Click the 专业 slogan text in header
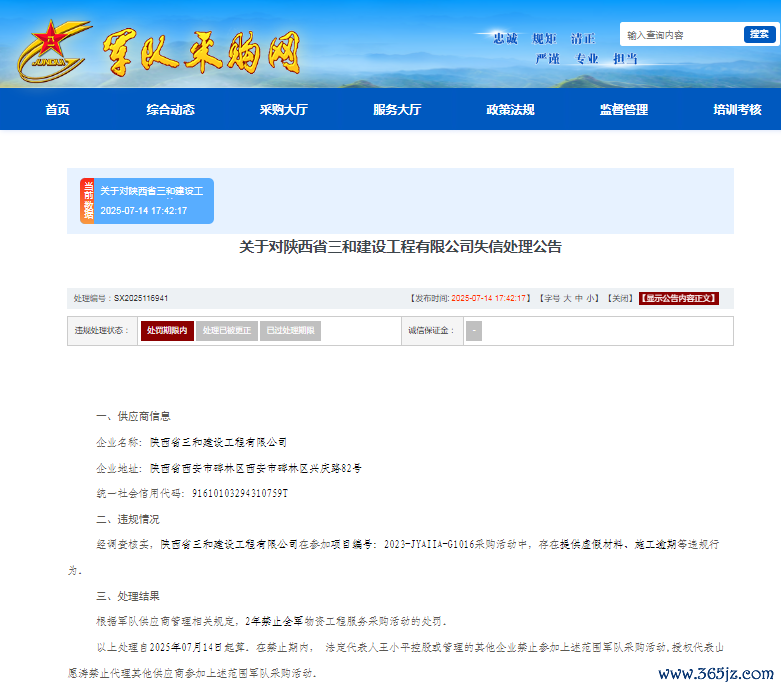781x689 pixels. coord(587,59)
